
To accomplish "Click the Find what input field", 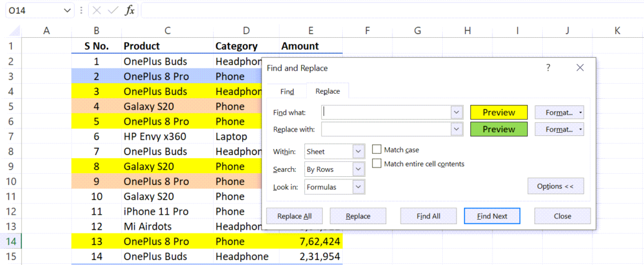I will click(387, 112).
